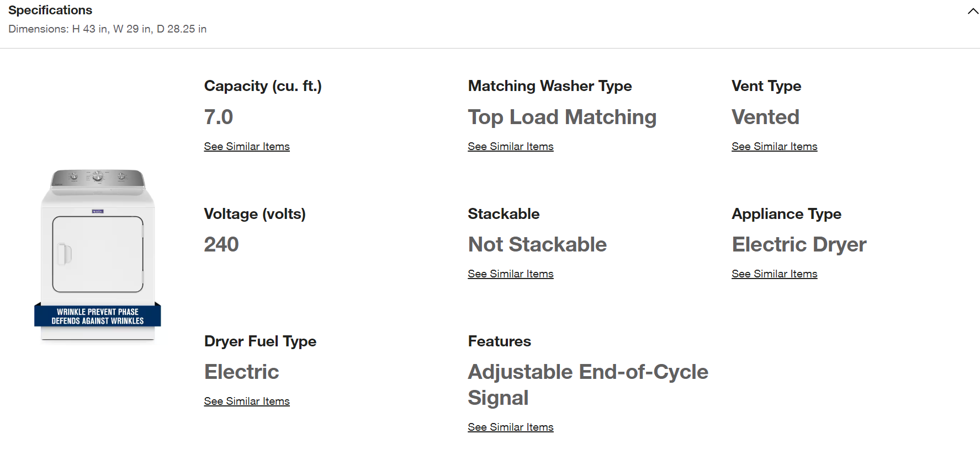
Task: Click the Not Stackable value
Action: click(x=537, y=244)
